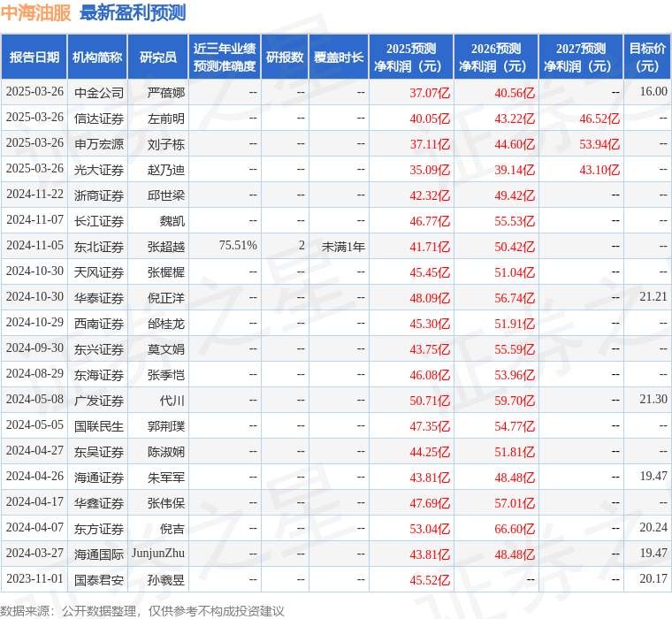Click the 长江证券 institution cell
This screenshot has height=619, width=672.
point(99,221)
